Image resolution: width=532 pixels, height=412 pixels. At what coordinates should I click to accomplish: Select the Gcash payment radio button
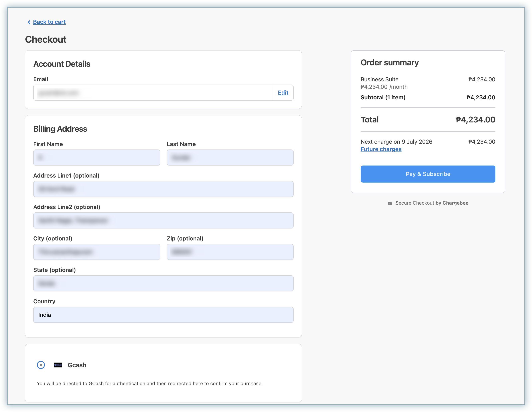tap(41, 365)
